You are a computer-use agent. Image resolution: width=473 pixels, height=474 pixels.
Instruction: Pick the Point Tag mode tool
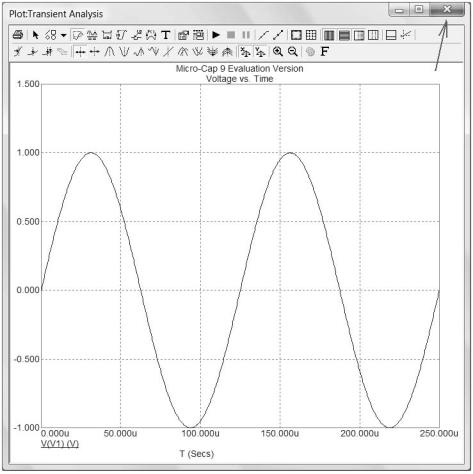(x=136, y=35)
